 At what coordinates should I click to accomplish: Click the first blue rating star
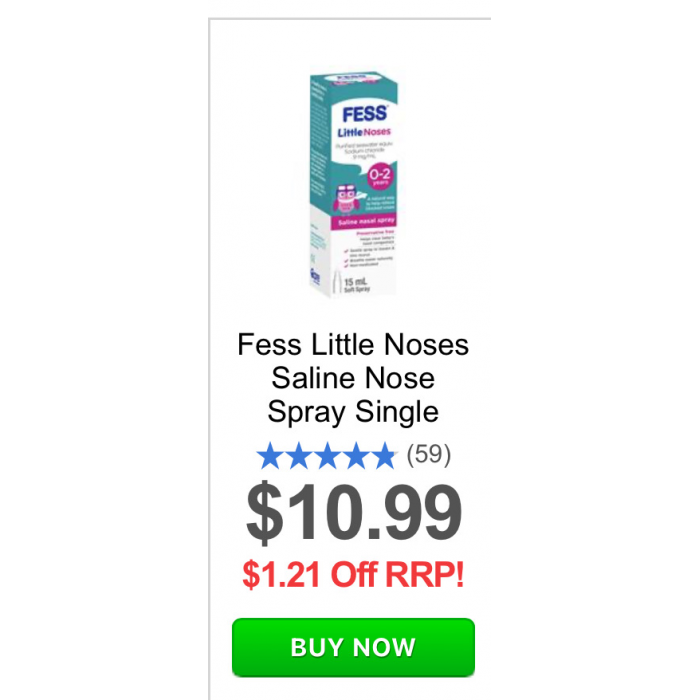270,456
